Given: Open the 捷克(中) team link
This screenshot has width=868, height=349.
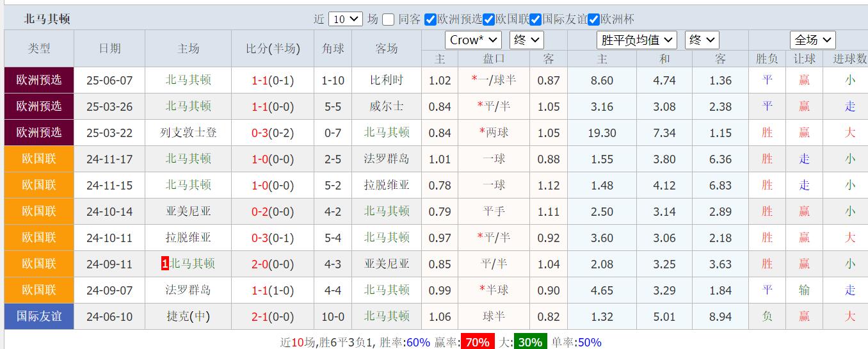Looking at the screenshot, I should [188, 316].
